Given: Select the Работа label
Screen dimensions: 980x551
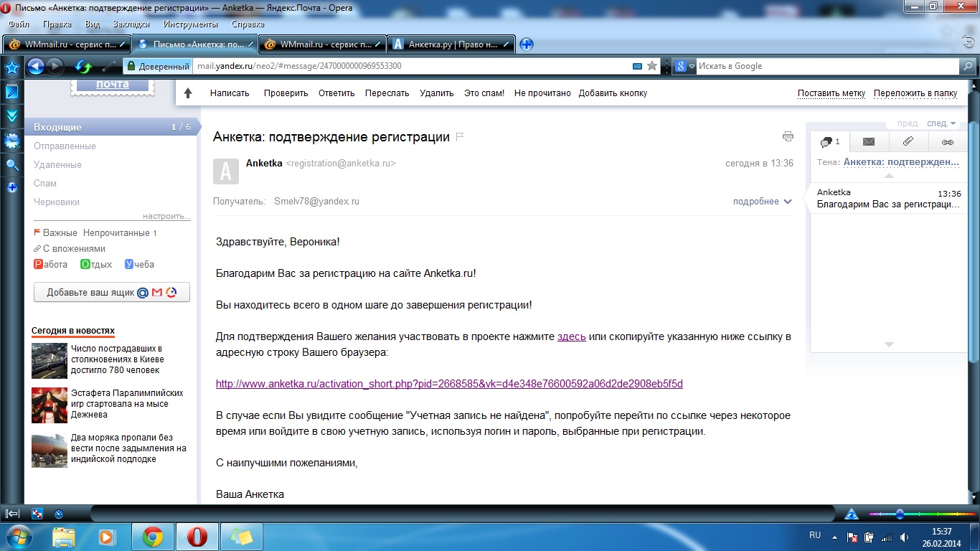Looking at the screenshot, I should tap(51, 264).
